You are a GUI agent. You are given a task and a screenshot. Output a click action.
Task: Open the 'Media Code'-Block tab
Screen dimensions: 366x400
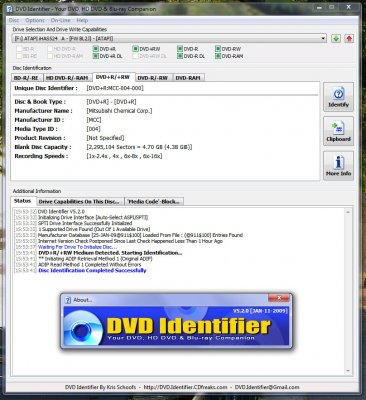pos(154,202)
